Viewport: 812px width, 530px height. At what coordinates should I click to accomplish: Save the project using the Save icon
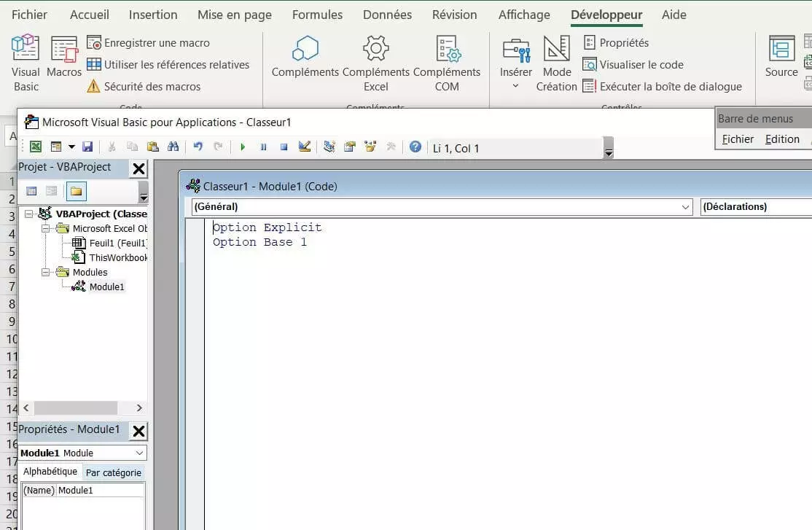(87, 147)
